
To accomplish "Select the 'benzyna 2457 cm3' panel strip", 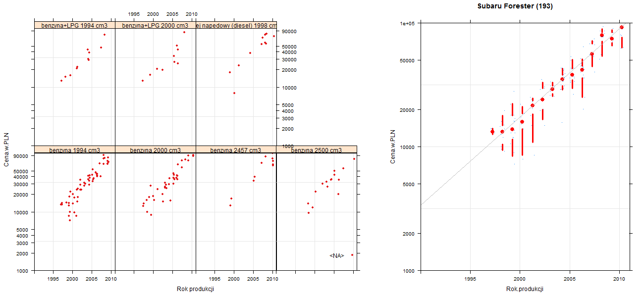I will [236, 150].
